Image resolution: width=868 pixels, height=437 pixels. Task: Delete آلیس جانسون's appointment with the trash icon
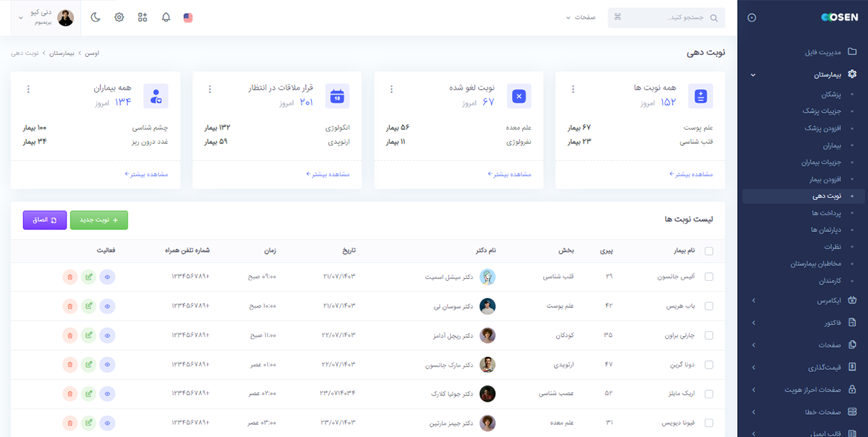click(70, 276)
